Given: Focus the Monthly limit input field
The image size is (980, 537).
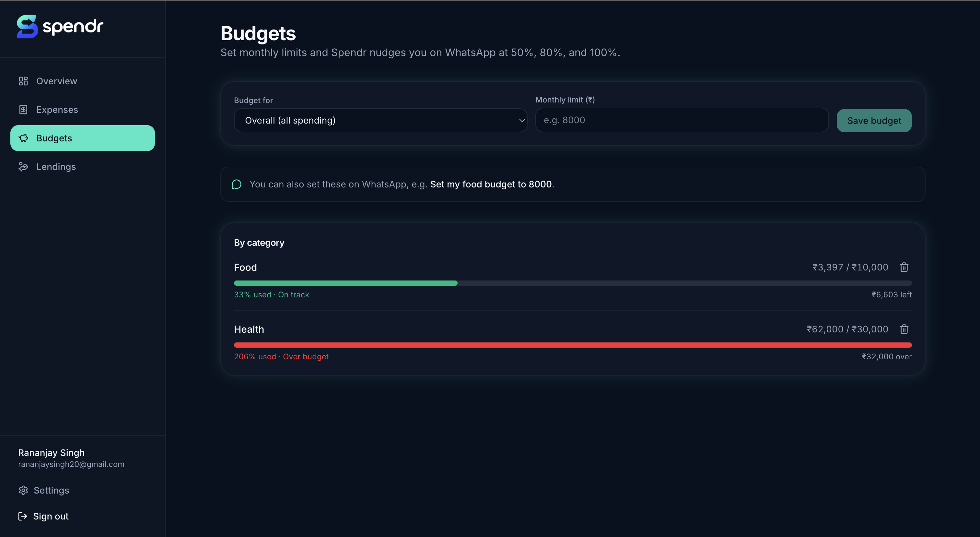Looking at the screenshot, I should [681, 120].
